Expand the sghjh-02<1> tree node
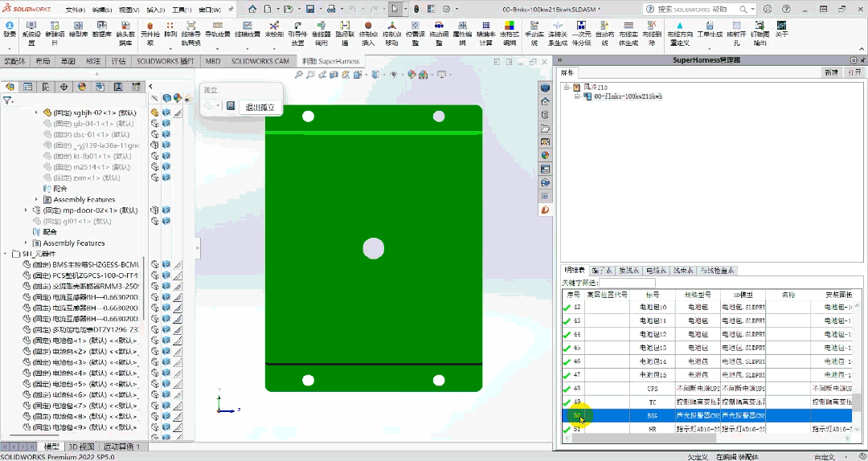868x461 pixels. point(36,112)
